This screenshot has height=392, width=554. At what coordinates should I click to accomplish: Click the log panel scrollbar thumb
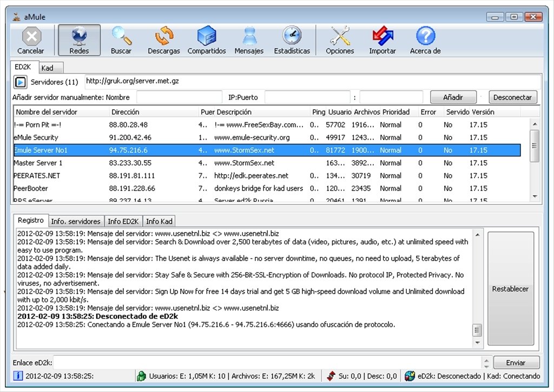click(477, 330)
